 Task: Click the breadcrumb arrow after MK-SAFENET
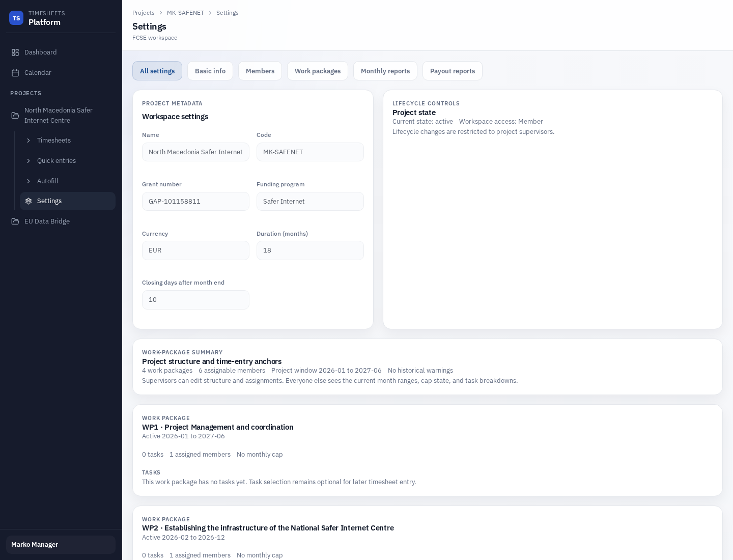pos(210,13)
